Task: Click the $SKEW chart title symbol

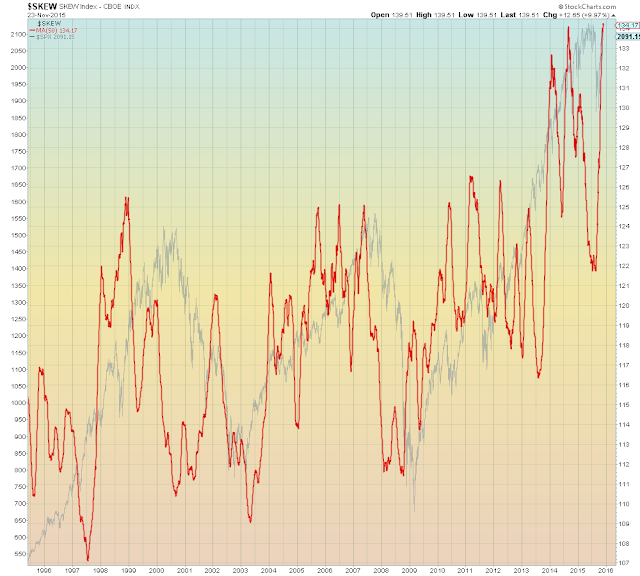Action: pos(42,6)
